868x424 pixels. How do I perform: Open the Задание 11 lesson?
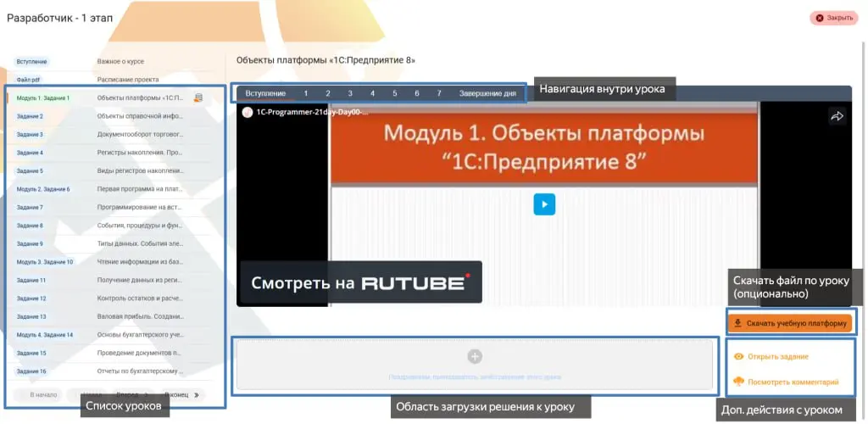[31, 280]
